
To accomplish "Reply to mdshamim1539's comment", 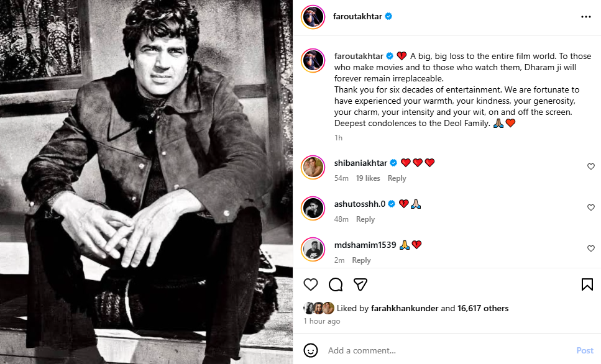I will tap(361, 260).
